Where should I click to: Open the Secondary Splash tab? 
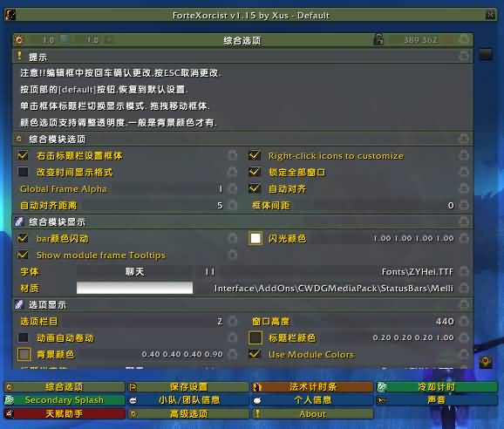click(65, 400)
